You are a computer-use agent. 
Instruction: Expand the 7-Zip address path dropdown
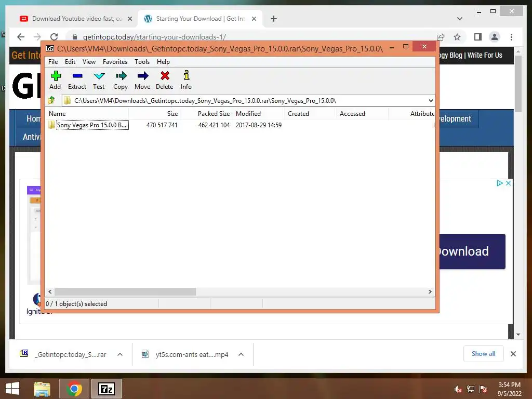[431, 101]
